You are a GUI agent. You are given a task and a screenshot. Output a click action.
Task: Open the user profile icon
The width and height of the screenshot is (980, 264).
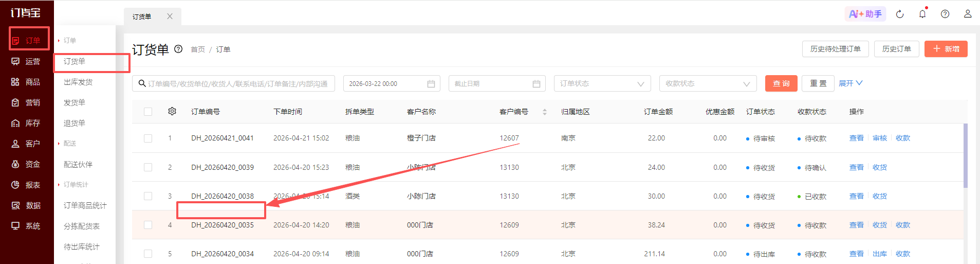point(968,14)
